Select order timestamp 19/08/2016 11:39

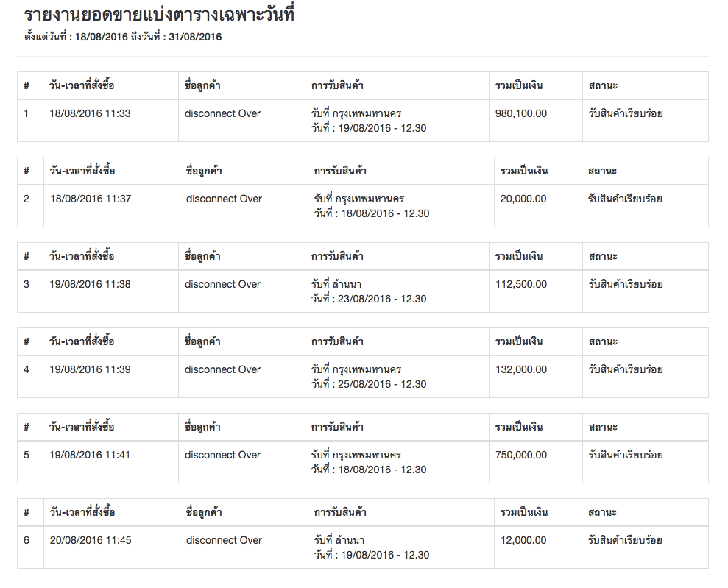pos(90,369)
